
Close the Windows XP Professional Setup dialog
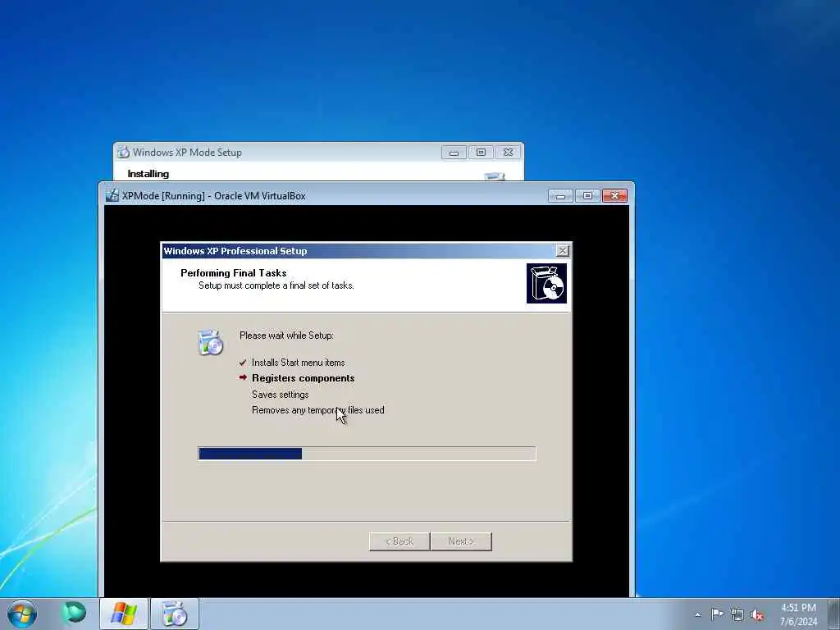pos(562,251)
